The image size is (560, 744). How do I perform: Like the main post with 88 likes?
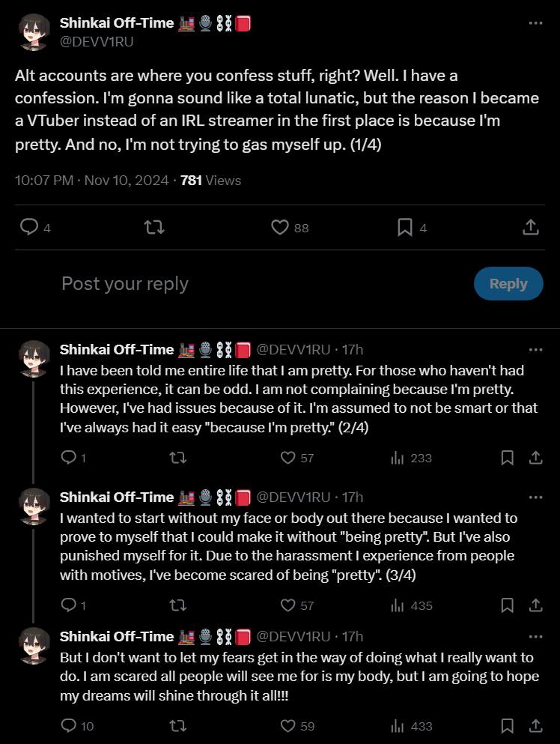(280, 227)
